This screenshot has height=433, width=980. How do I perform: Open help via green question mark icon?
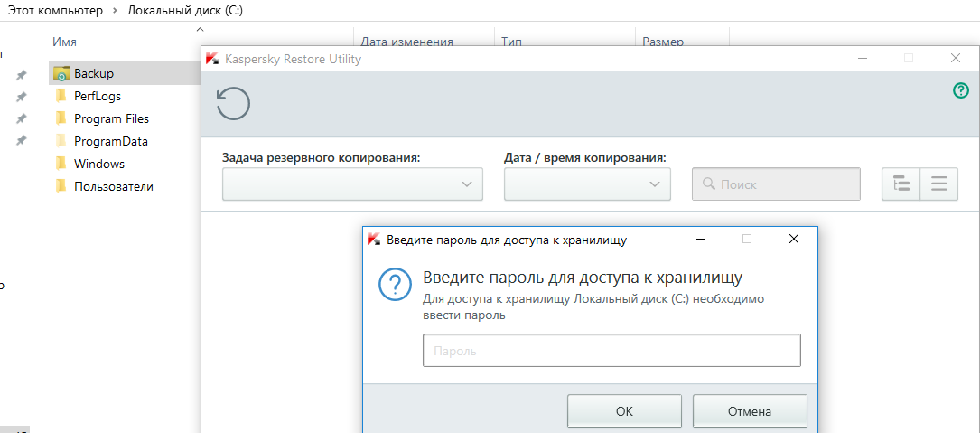[x=960, y=90]
